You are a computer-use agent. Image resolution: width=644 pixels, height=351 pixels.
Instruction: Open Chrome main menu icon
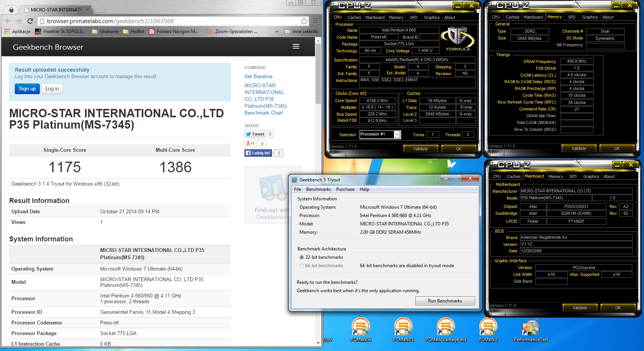tap(315, 21)
